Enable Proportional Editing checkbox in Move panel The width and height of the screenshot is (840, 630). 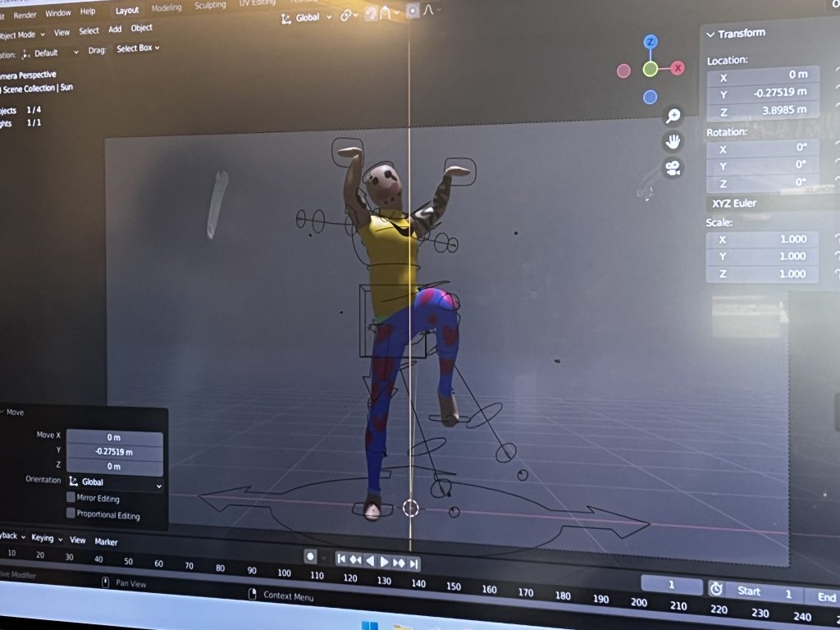click(x=71, y=514)
